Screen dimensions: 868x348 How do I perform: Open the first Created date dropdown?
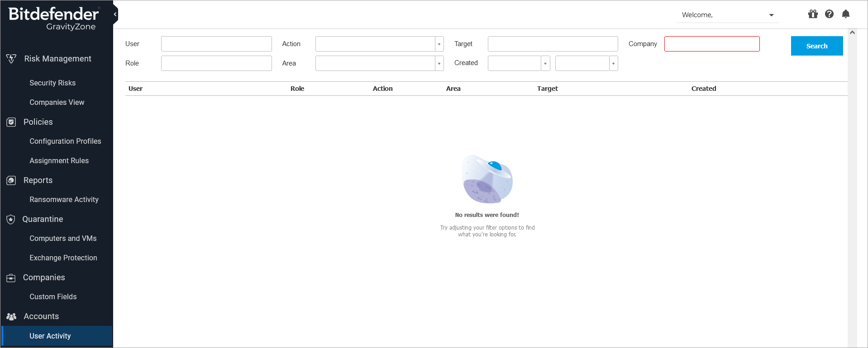click(545, 63)
